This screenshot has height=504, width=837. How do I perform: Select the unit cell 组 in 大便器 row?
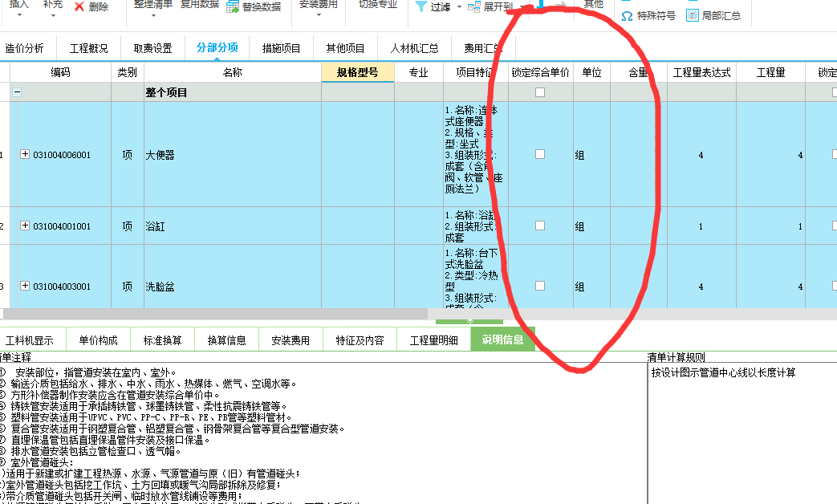(x=591, y=155)
